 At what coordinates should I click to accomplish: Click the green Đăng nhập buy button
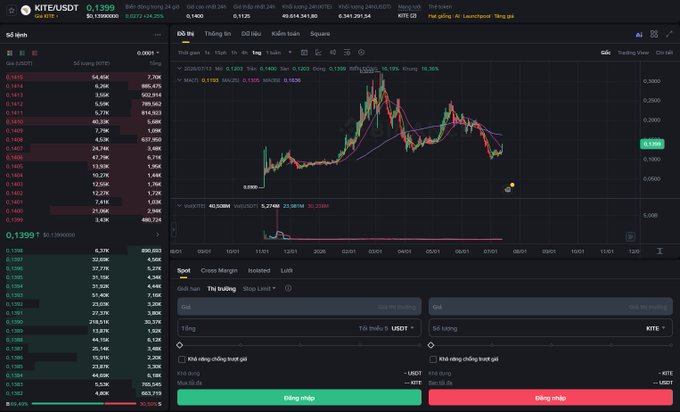click(x=299, y=398)
